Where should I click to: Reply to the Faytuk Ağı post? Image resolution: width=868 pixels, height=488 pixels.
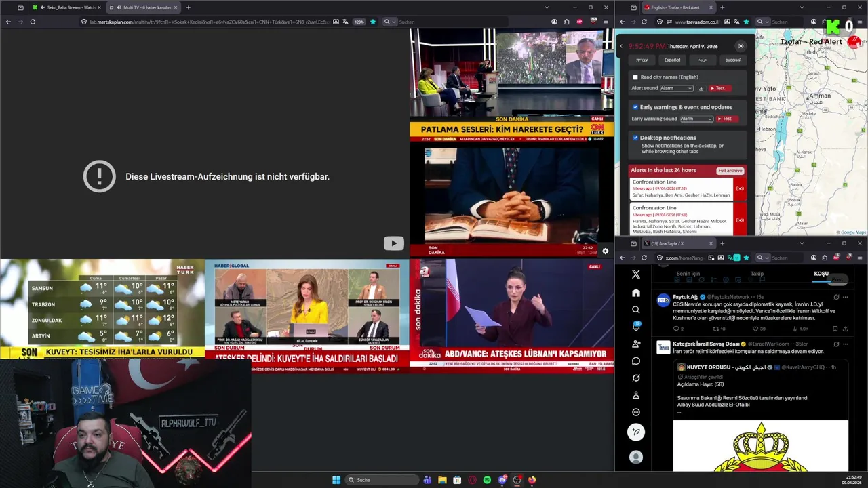[675, 329]
